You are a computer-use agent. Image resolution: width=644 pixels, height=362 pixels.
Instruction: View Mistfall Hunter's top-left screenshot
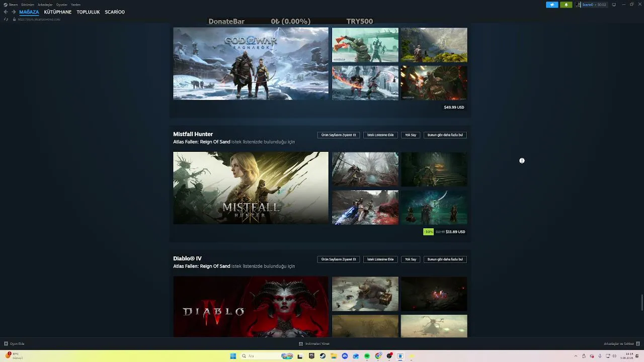365,169
